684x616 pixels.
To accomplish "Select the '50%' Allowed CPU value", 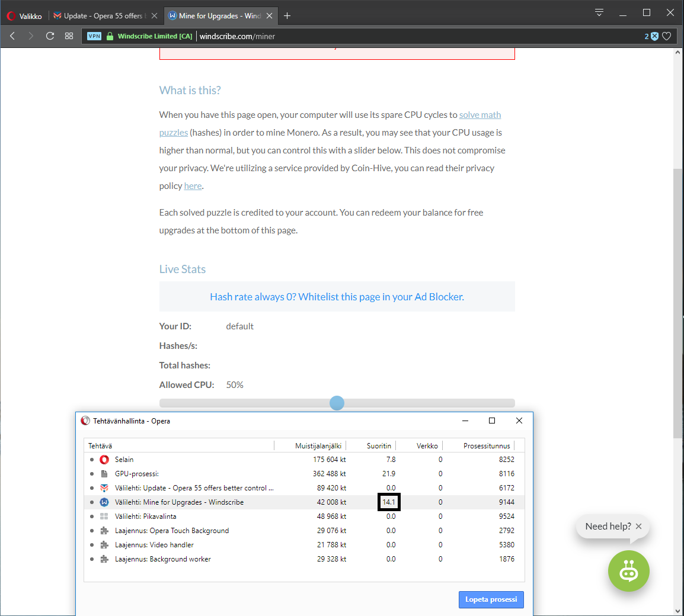I will (235, 385).
